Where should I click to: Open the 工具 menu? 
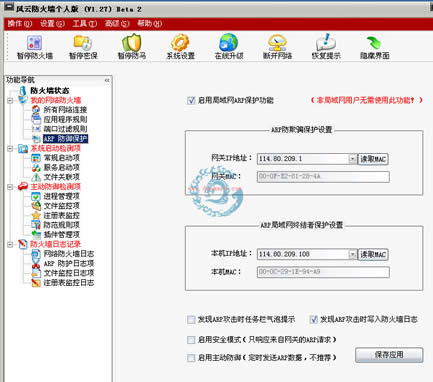pos(85,24)
